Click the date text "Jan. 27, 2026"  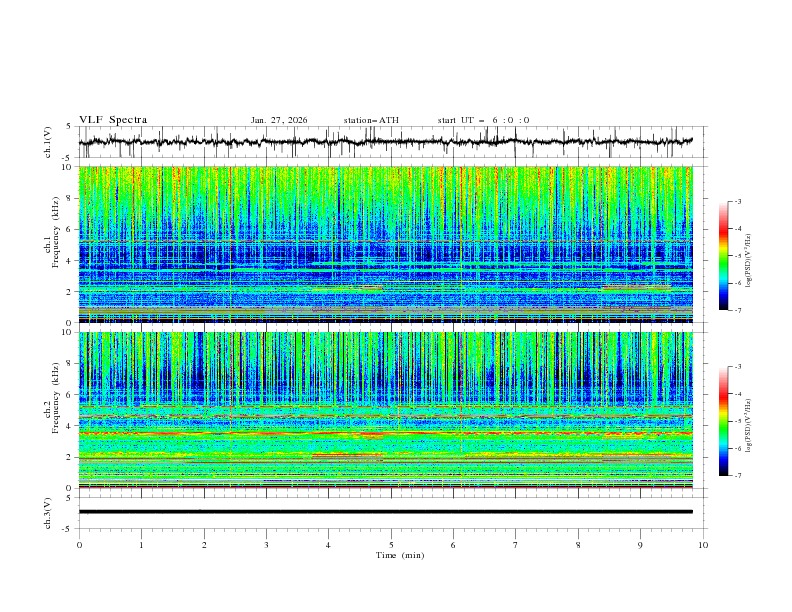pyautogui.click(x=279, y=120)
